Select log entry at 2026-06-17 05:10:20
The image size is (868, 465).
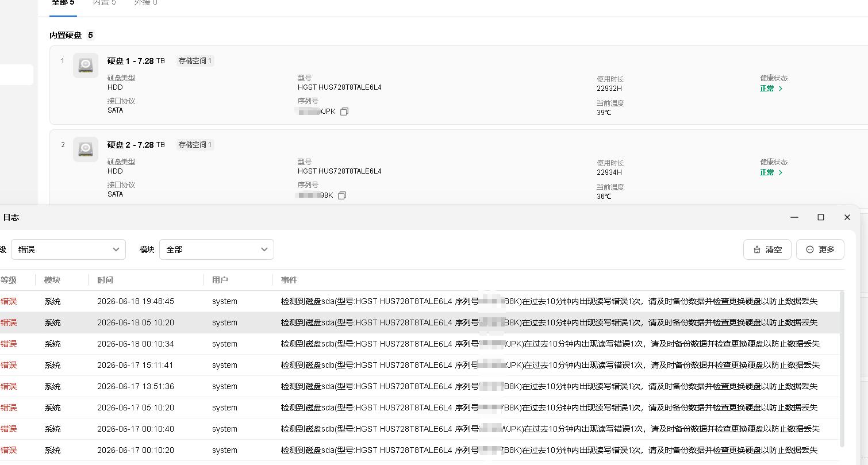420,408
